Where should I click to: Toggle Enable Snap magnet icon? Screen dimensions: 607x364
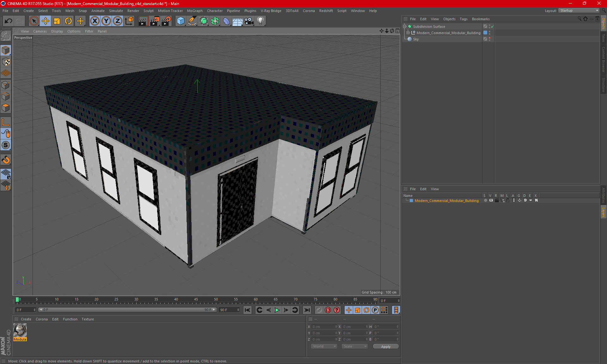coord(6,160)
